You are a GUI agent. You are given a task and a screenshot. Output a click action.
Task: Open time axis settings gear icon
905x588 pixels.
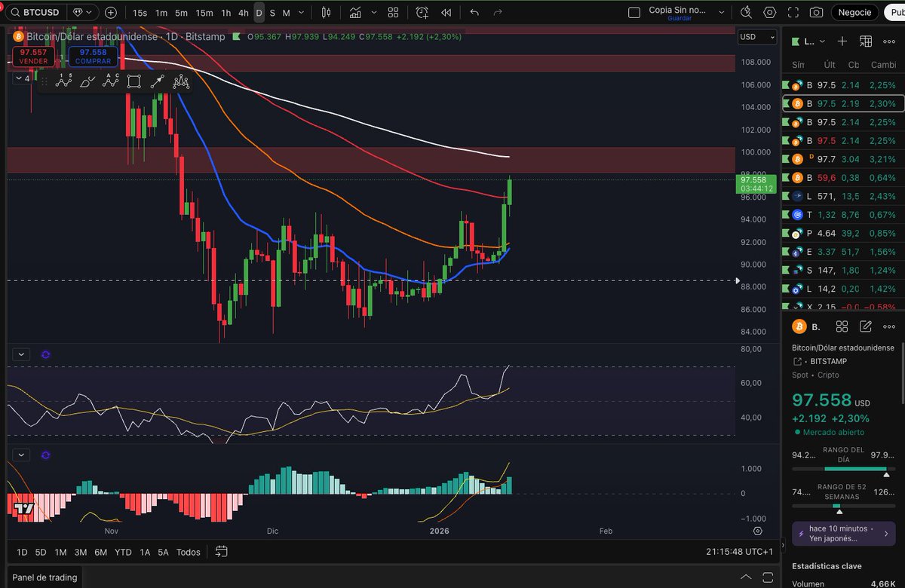(x=756, y=530)
